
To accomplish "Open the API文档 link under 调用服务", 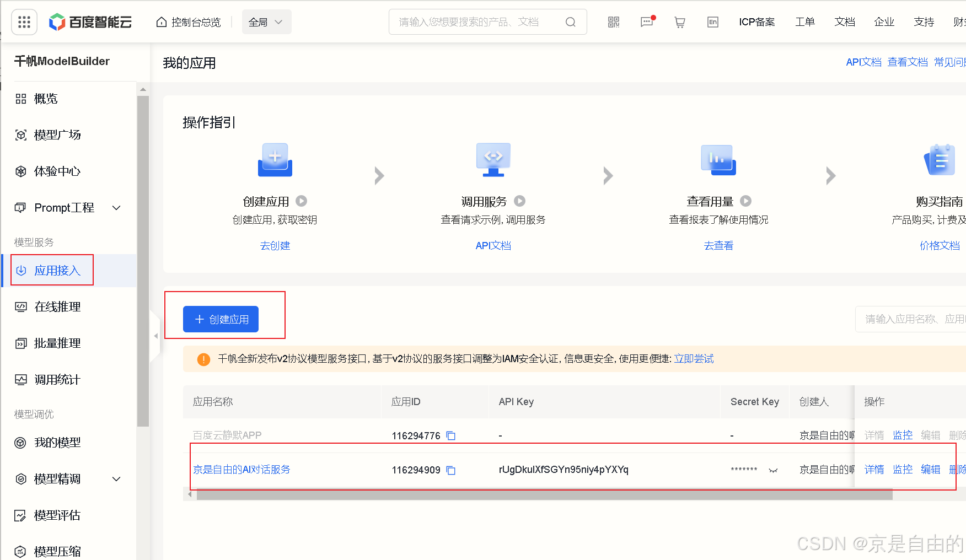I will pos(493,246).
